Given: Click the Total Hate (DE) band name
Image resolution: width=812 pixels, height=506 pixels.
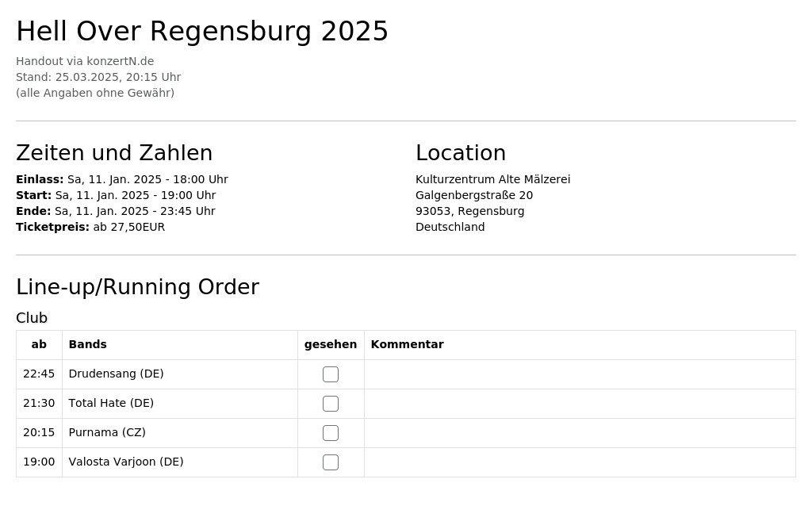Looking at the screenshot, I should (x=111, y=403).
